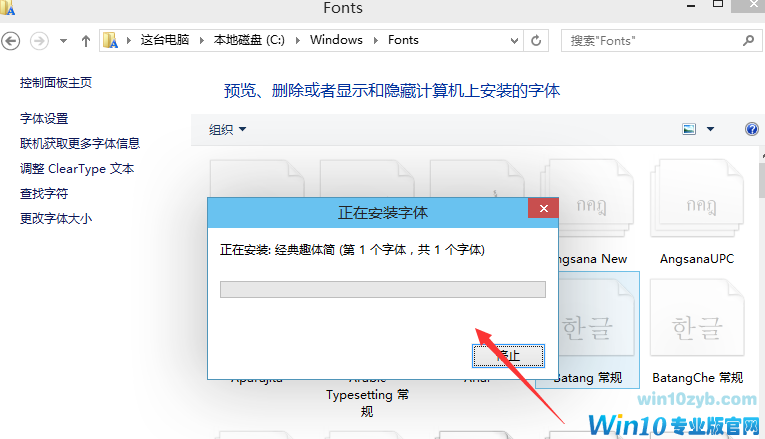Click the 停止 button in dialog
Screen dimensions: 765x439
click(508, 355)
